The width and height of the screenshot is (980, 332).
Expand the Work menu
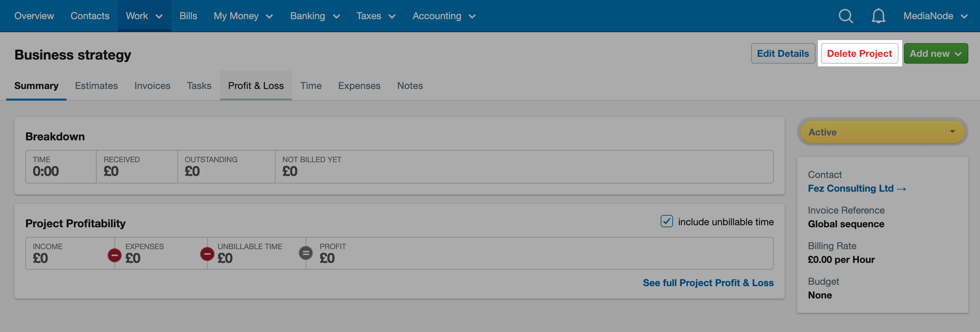(144, 16)
